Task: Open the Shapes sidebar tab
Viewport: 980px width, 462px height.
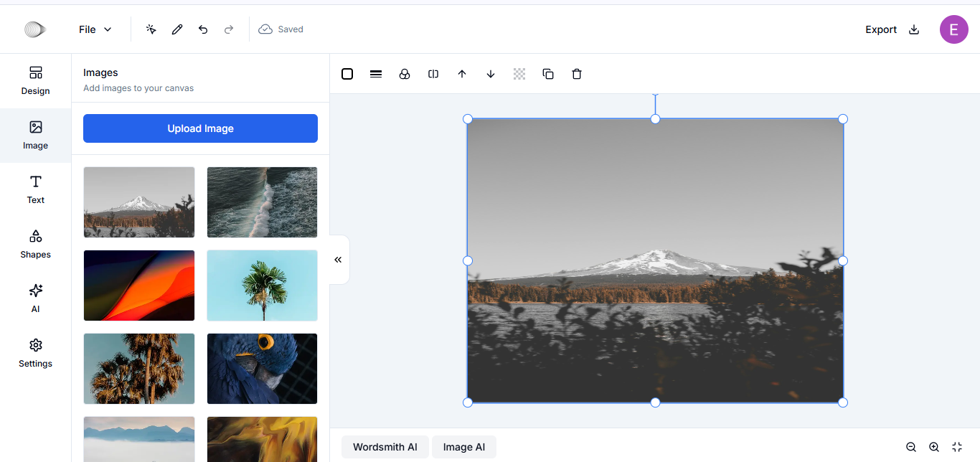Action: pyautogui.click(x=35, y=245)
